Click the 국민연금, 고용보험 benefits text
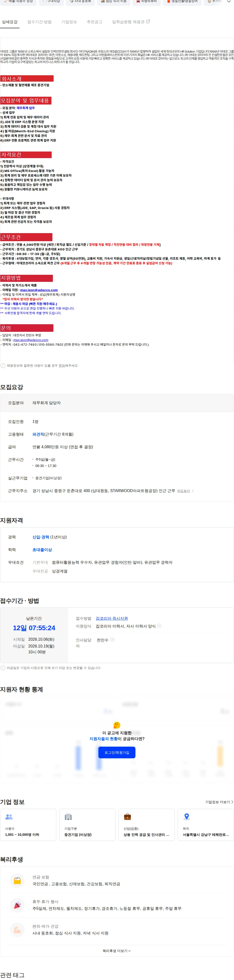Image resolution: width=234 pixels, height=980 pixels. pos(76,884)
